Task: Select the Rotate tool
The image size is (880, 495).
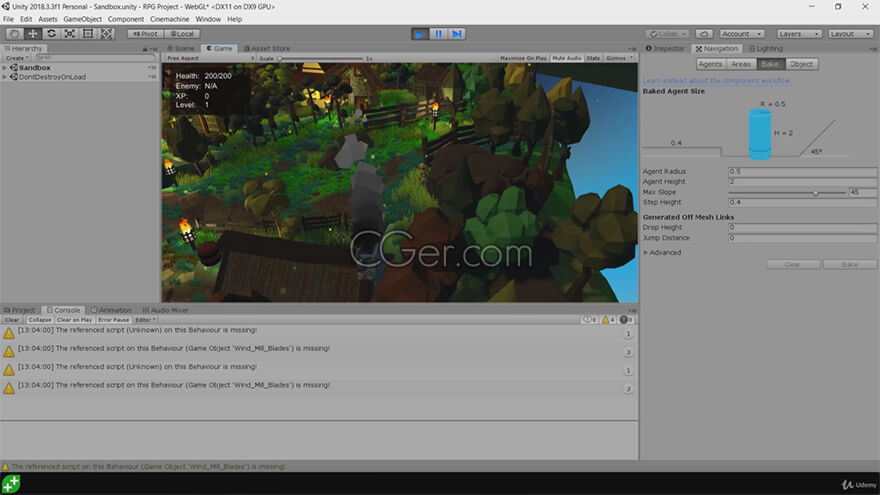Action: [x=51, y=34]
